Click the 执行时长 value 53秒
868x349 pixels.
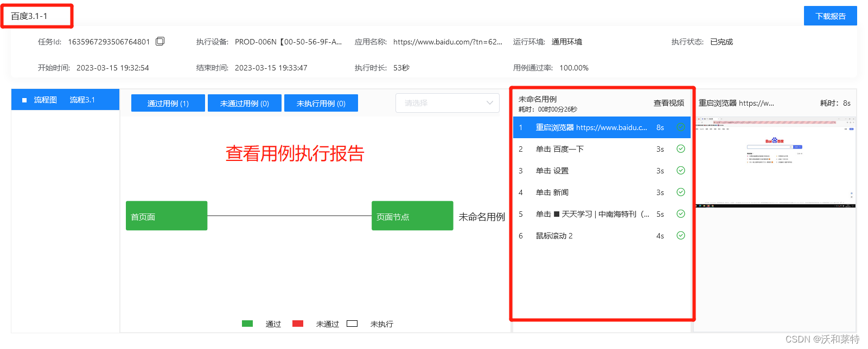[x=401, y=68]
